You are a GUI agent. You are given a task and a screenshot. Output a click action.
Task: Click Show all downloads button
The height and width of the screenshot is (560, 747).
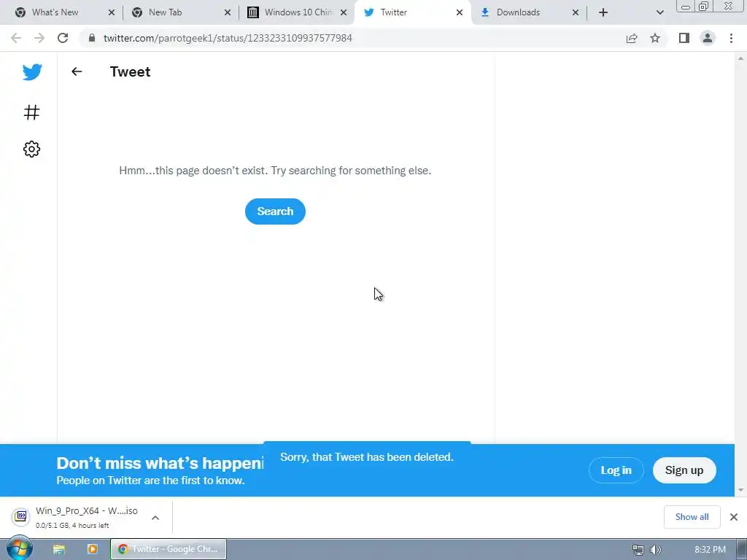692,517
